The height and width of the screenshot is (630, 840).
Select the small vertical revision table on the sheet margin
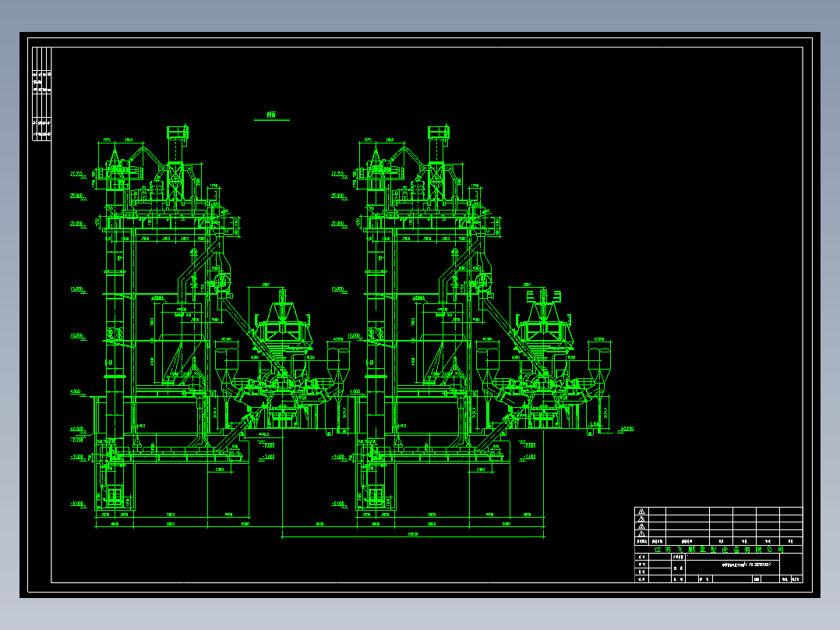click(42, 94)
